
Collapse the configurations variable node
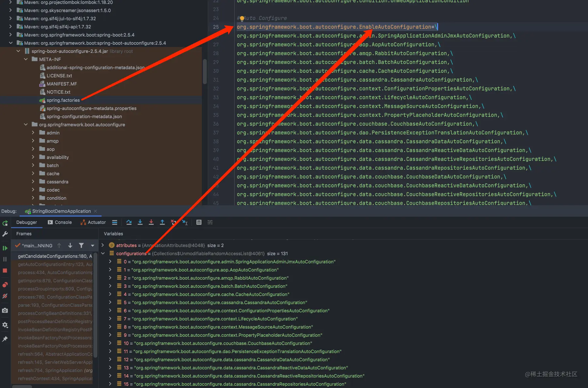click(103, 253)
